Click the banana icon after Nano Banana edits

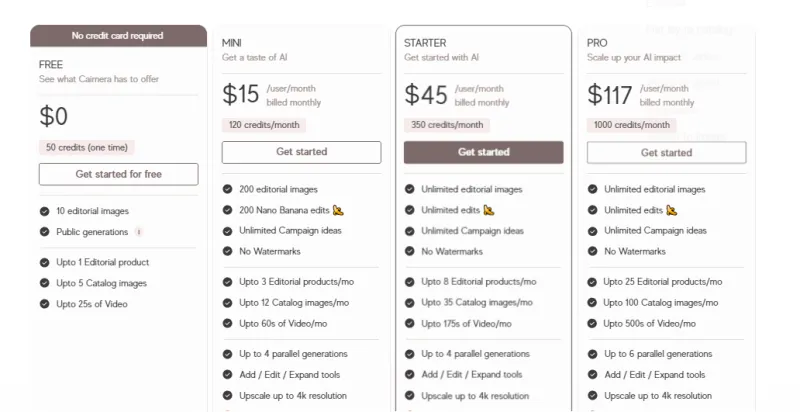(338, 210)
